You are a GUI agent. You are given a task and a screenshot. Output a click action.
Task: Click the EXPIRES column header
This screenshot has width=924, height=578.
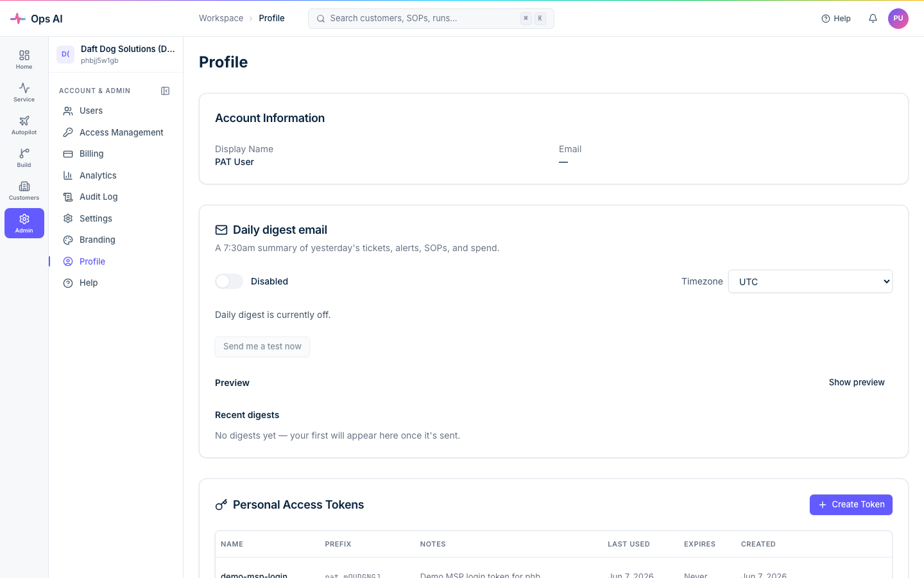(x=699, y=544)
